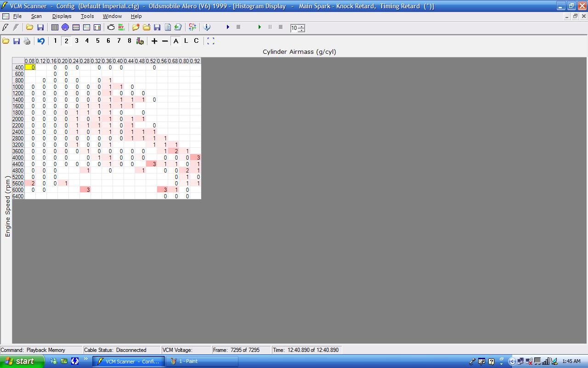Click the Connect to vehicle lightning icon

6,28
